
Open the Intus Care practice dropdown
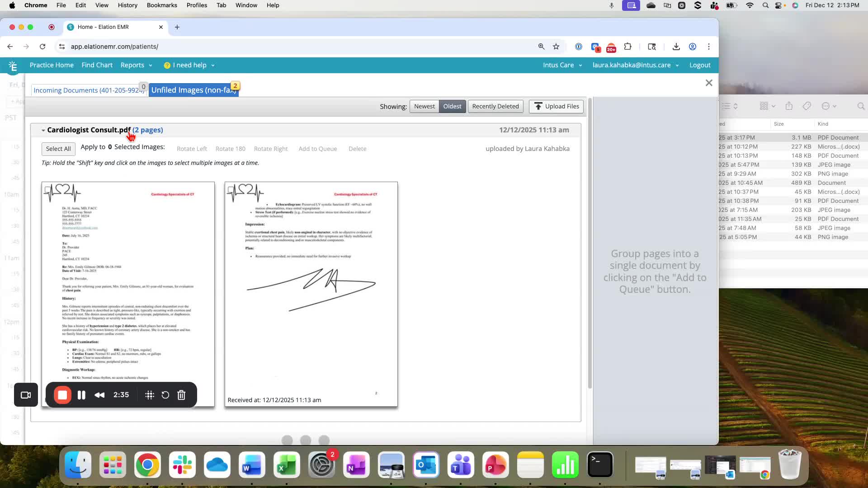coord(562,65)
